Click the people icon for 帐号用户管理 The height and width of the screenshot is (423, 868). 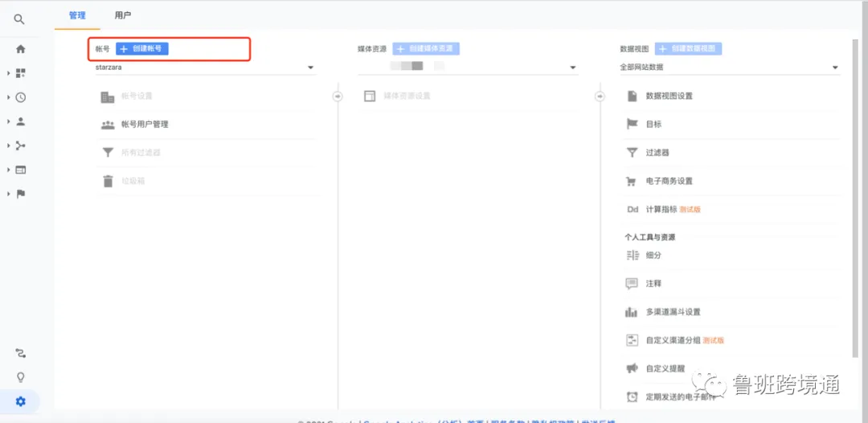coord(108,125)
